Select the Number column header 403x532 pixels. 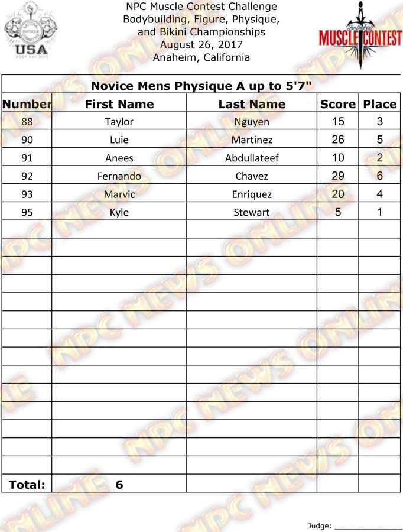(27, 104)
